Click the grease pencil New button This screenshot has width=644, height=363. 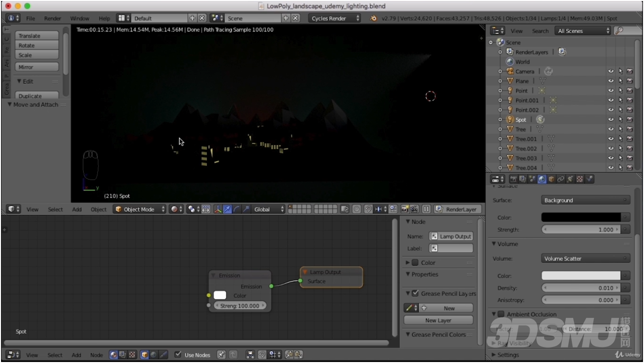[445, 308]
